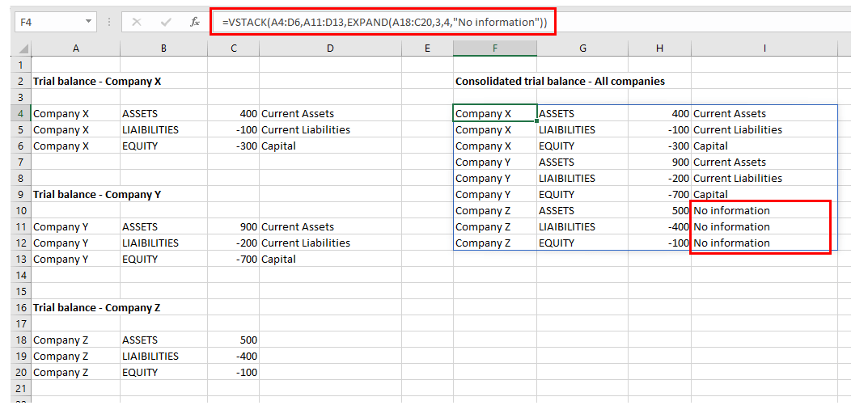
Task: Click 'Trial balance - Company Y' heading cell
Action: coord(97,195)
